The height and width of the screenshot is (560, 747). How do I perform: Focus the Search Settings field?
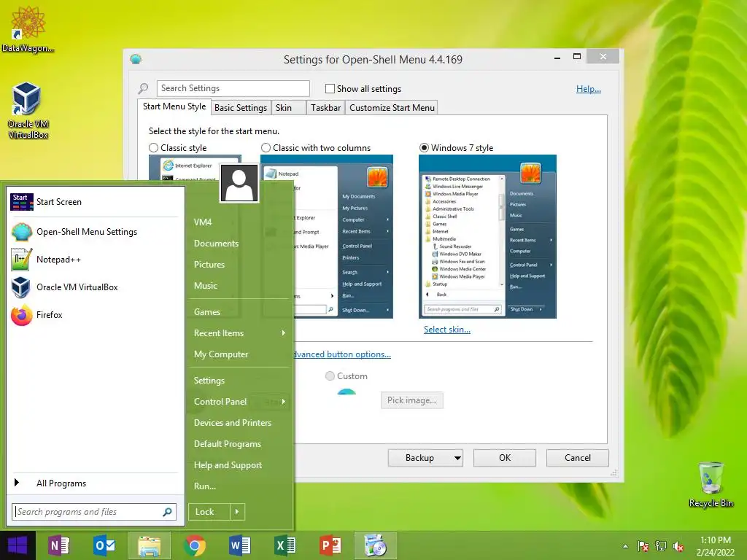(233, 88)
